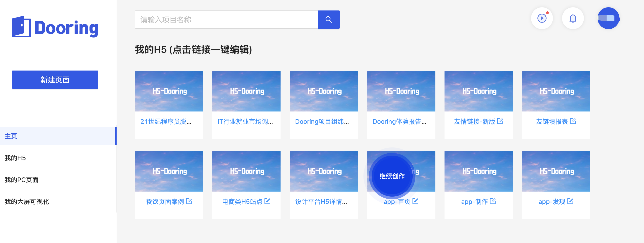Open the notification bell
The width and height of the screenshot is (644, 243).
(573, 18)
